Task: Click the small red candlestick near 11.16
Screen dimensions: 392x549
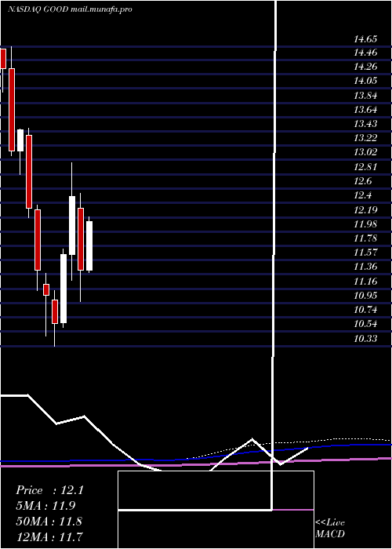Action: (x=46, y=289)
